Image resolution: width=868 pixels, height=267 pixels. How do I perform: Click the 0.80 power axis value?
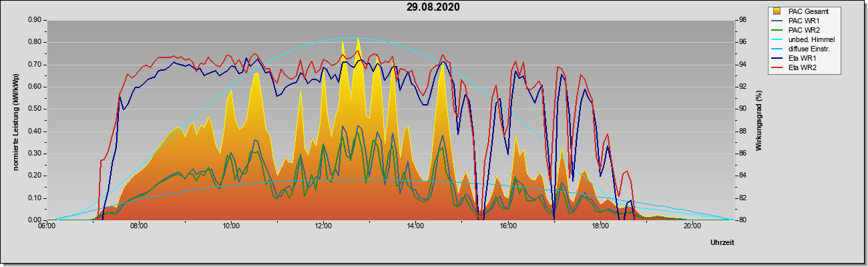coord(35,42)
